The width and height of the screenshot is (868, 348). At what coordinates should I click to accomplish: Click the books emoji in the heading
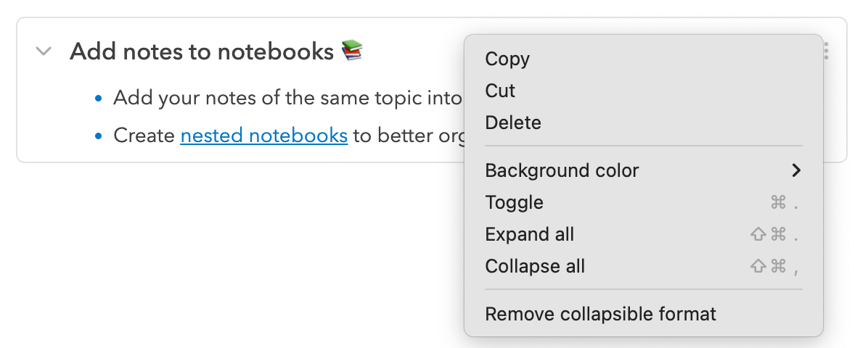352,51
